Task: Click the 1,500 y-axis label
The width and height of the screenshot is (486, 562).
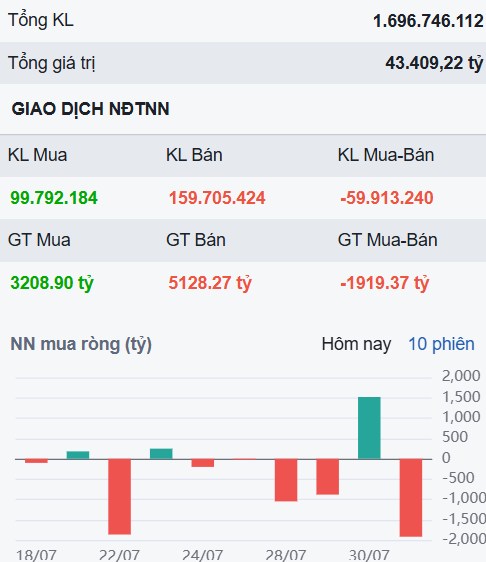Action: point(461,397)
